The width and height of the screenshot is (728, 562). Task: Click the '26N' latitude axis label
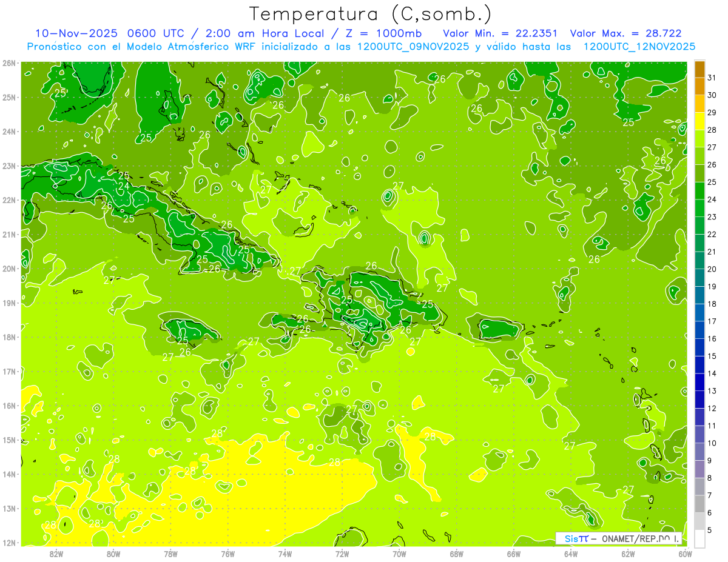tap(9, 63)
